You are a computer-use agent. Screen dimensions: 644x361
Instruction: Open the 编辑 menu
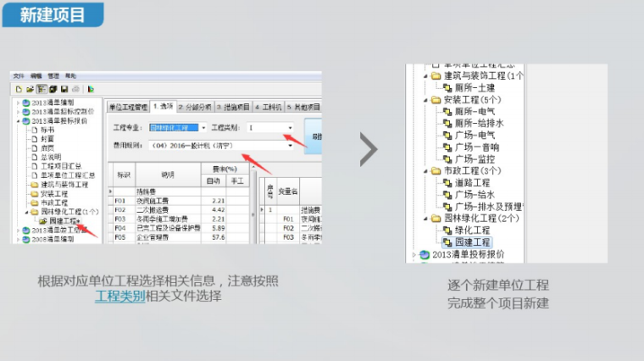pyautogui.click(x=36, y=76)
